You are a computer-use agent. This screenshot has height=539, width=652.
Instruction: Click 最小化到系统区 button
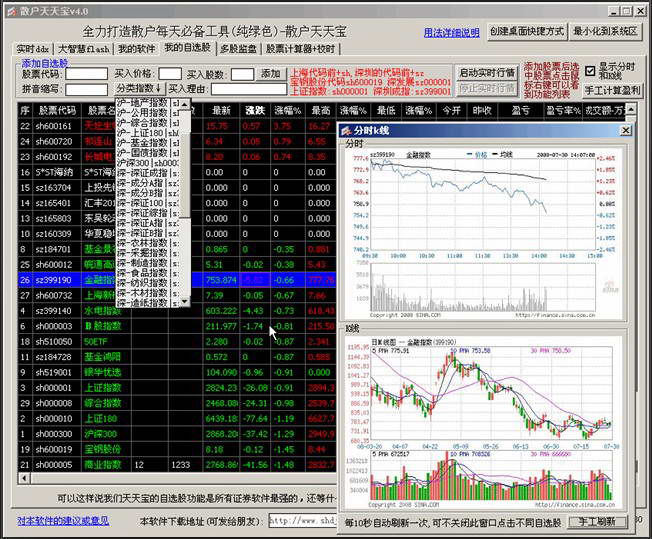point(605,31)
